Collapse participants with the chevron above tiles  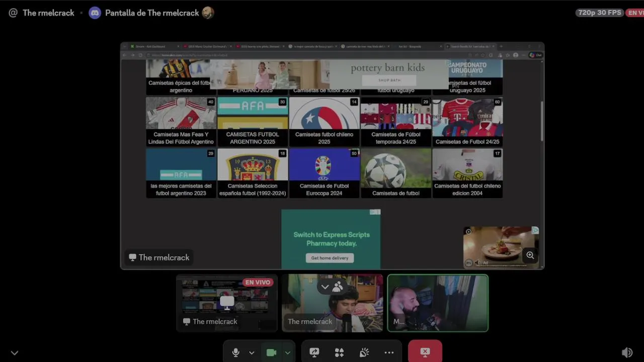point(325,287)
